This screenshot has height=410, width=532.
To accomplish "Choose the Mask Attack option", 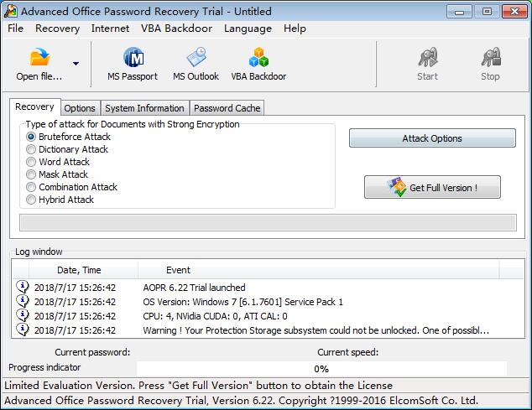I will (31, 174).
